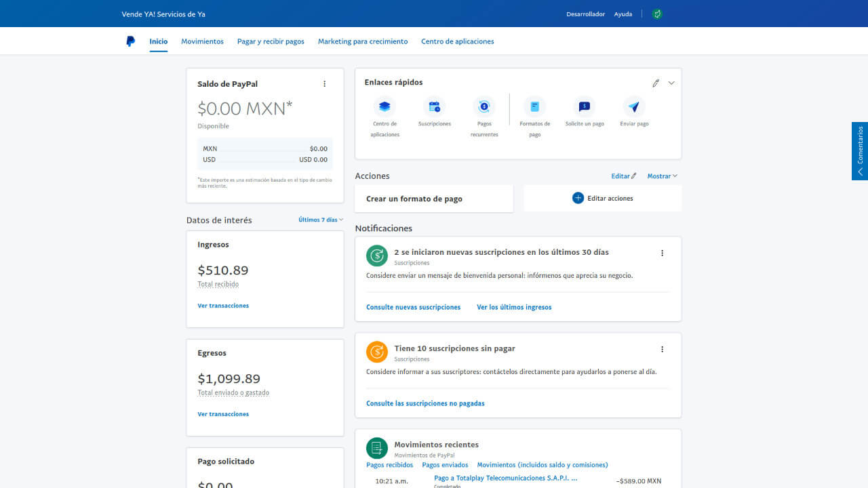Click Ver transacciones under Ingresos
Image resolution: width=868 pixels, height=488 pixels.
pos(223,306)
